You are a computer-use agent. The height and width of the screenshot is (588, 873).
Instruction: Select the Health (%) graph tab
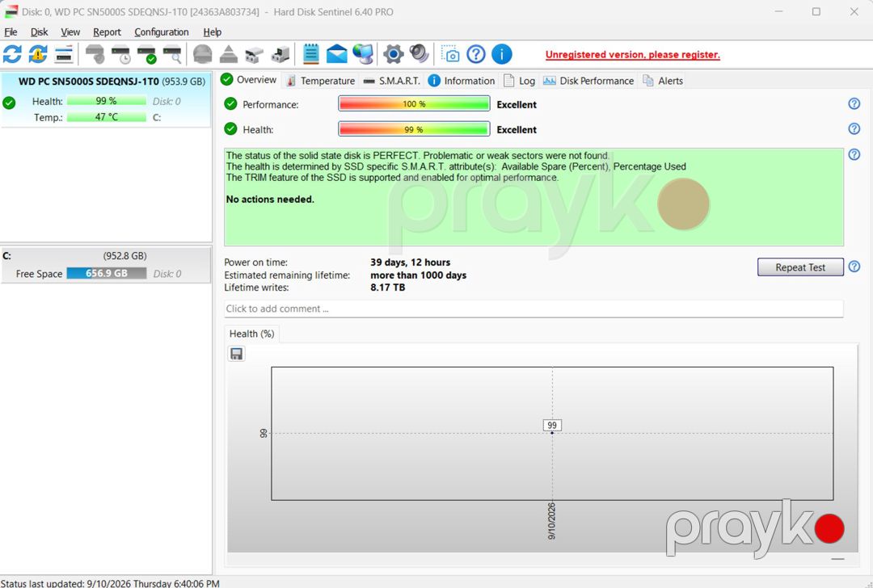(251, 334)
